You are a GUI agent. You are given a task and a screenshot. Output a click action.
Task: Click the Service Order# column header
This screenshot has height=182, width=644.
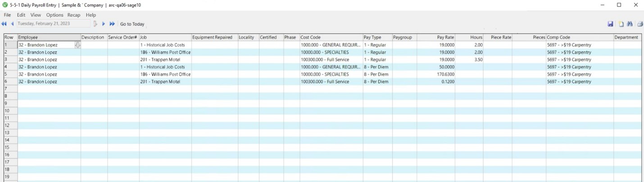[123, 37]
